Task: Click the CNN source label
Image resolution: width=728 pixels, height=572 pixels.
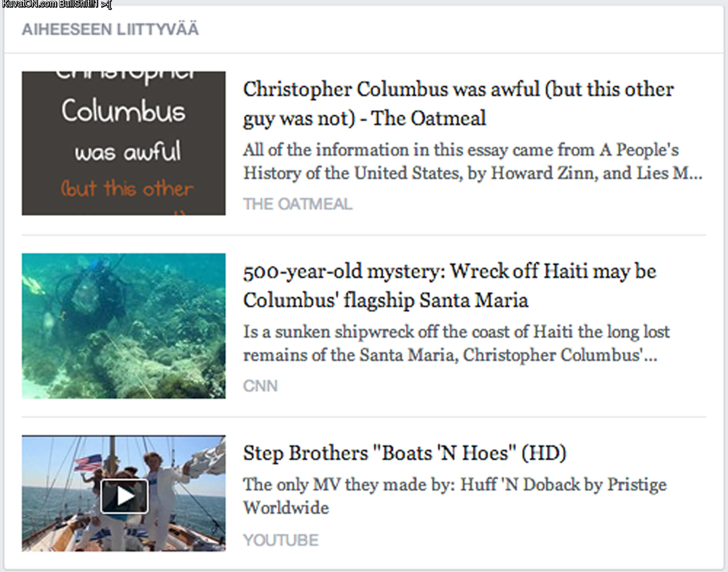Action: 260,386
